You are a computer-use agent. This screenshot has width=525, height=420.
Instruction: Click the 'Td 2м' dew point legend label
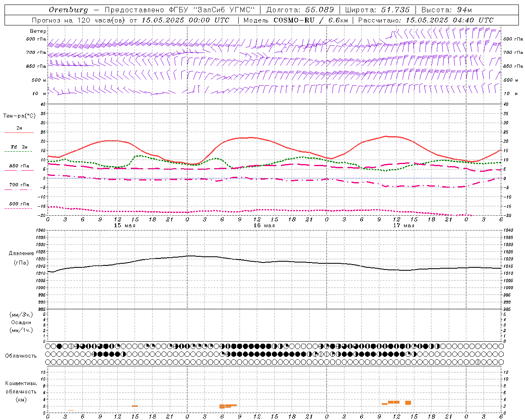tap(19, 147)
